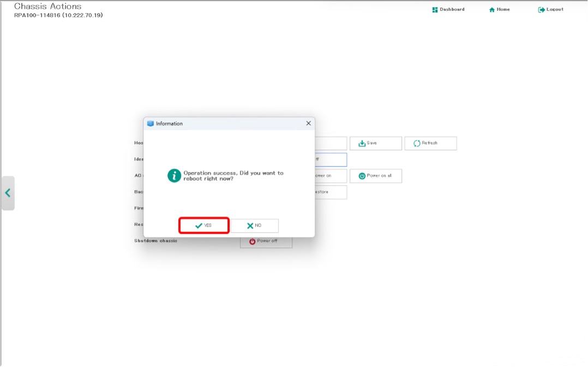588x367 pixels.
Task: Click the red Power off icon
Action: click(252, 241)
